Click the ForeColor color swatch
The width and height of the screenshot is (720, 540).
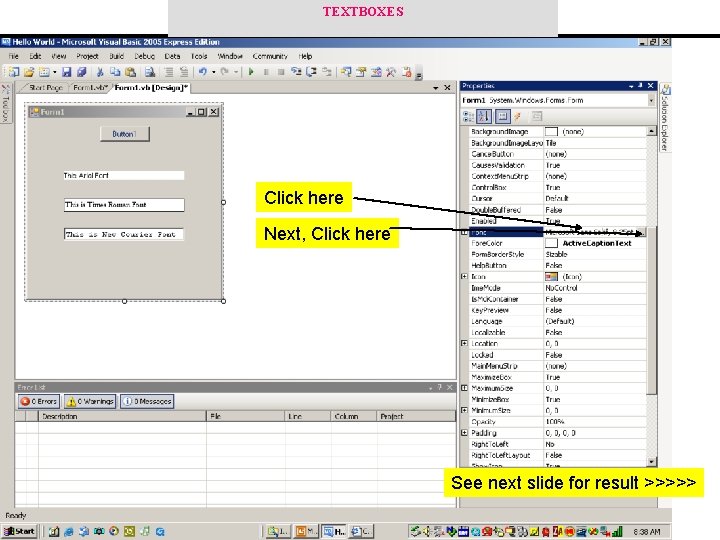[x=551, y=243]
